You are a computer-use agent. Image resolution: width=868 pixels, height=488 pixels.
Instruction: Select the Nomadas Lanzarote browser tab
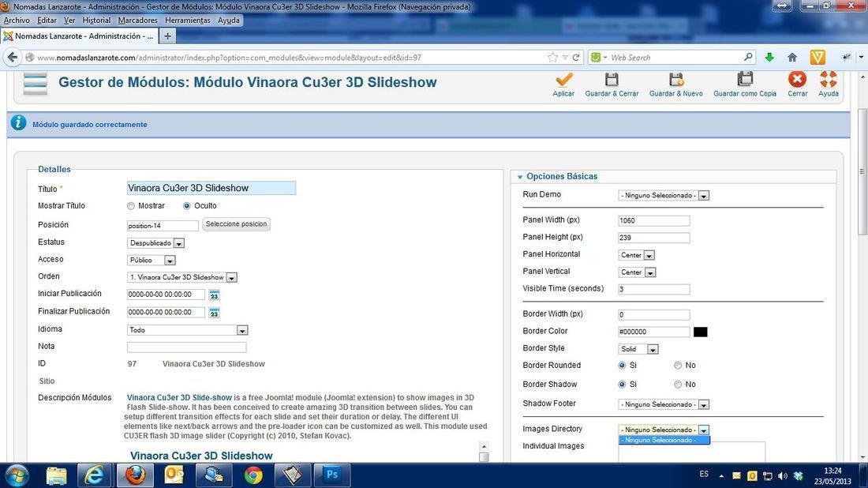(79, 36)
